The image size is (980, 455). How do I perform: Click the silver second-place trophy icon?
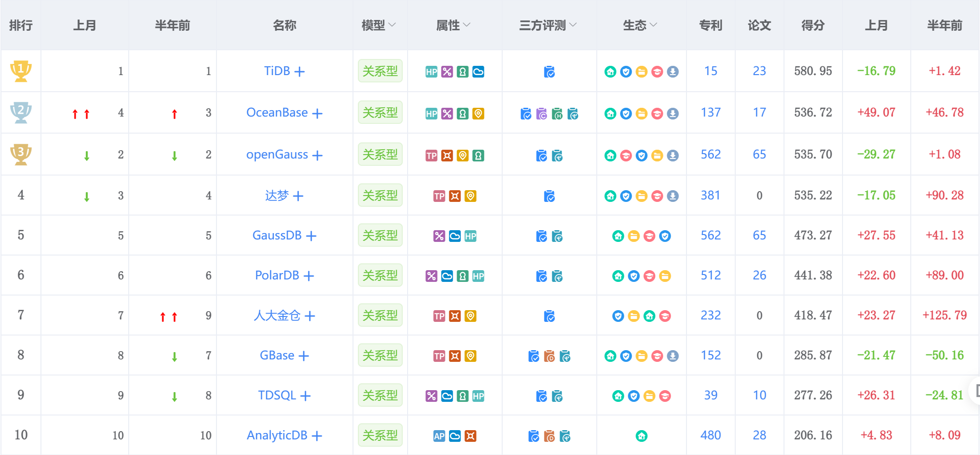tap(21, 113)
